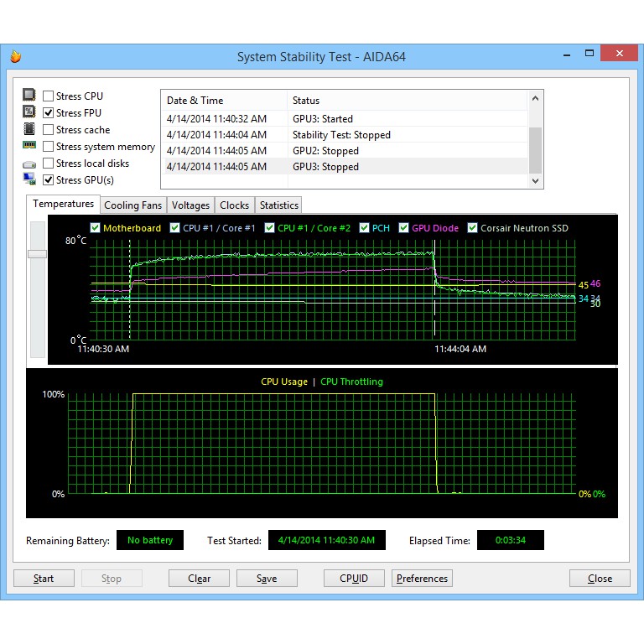Image resolution: width=644 pixels, height=644 pixels.
Task: Toggle CPU #1 / Core #2 graph checkbox
Action: point(269,228)
